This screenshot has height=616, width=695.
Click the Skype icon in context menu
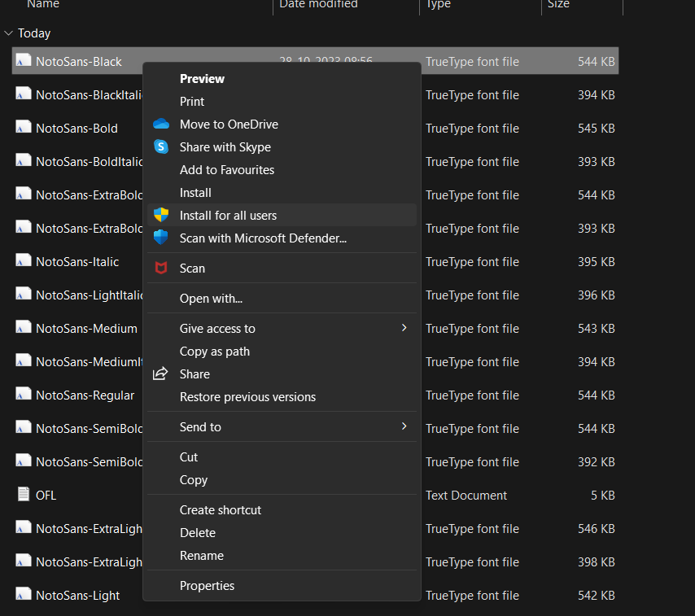[161, 147]
